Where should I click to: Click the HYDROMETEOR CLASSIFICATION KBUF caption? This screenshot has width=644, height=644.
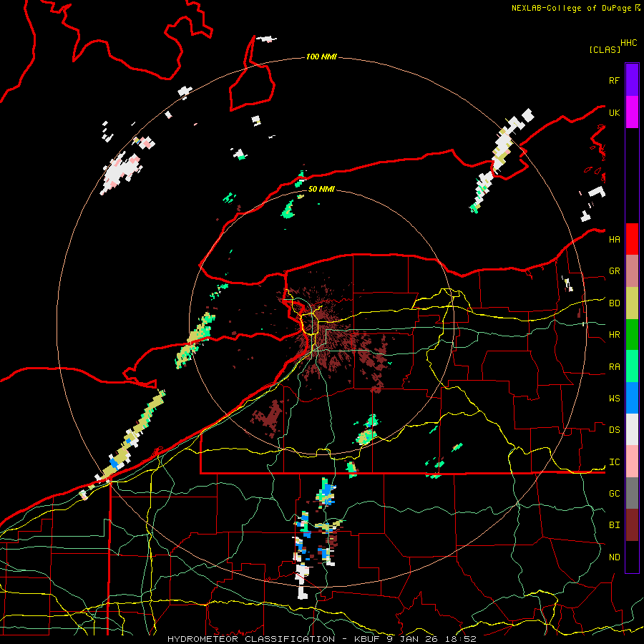322,639
